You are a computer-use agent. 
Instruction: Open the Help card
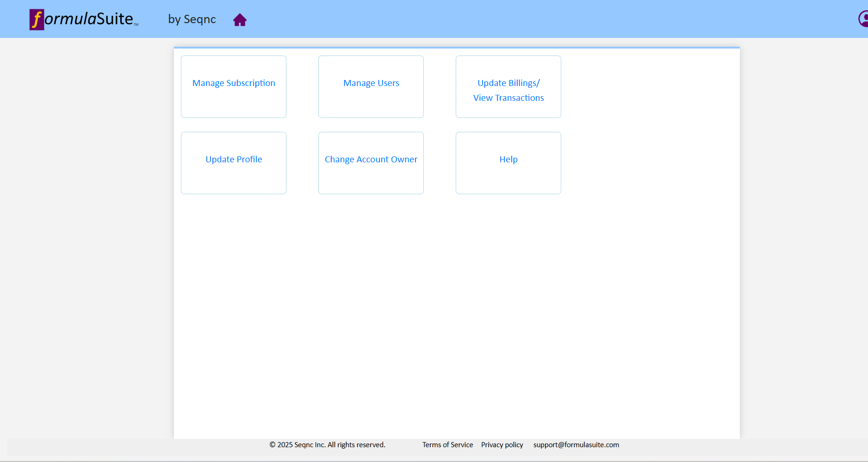click(x=508, y=163)
